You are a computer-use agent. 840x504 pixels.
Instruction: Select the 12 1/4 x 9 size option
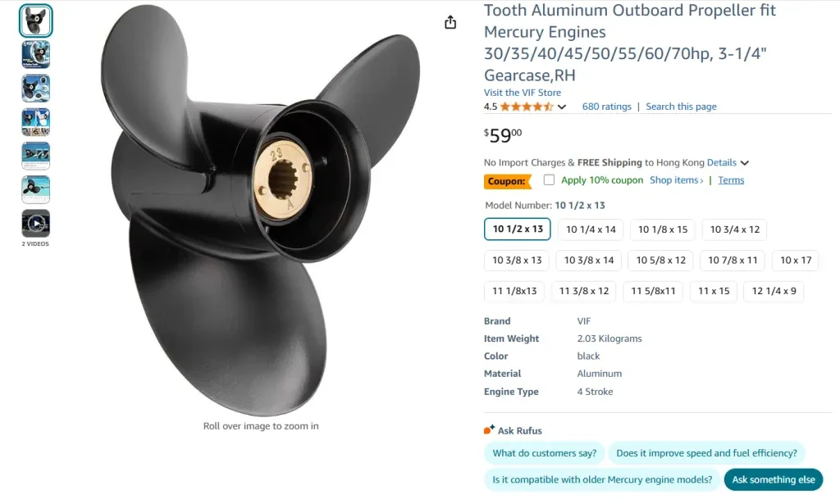point(773,291)
